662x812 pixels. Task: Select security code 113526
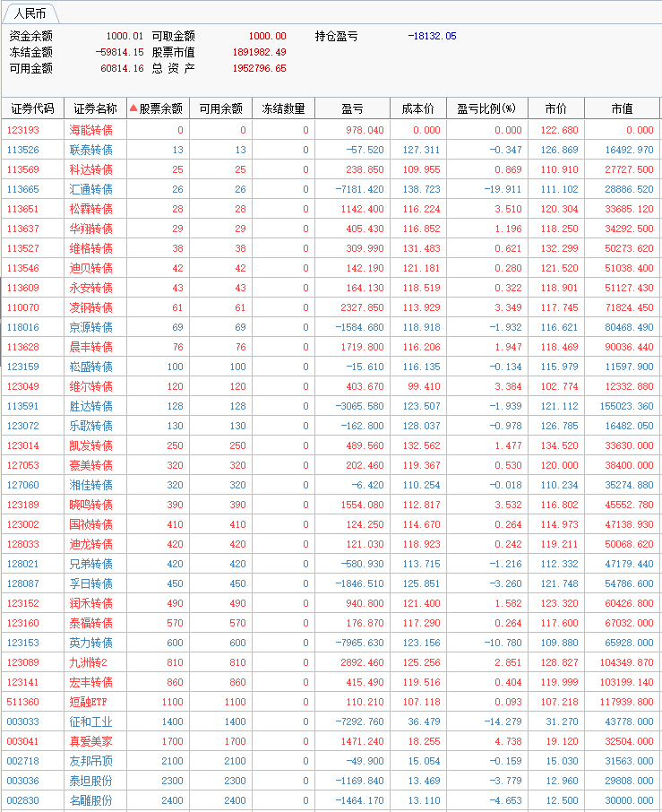click(22, 150)
